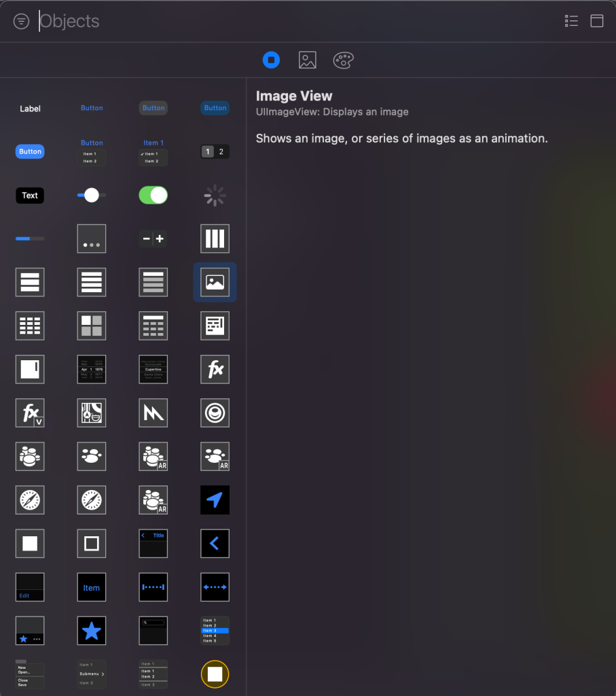616x696 pixels.
Task: Click the Page Control three-dots object
Action: (92, 239)
